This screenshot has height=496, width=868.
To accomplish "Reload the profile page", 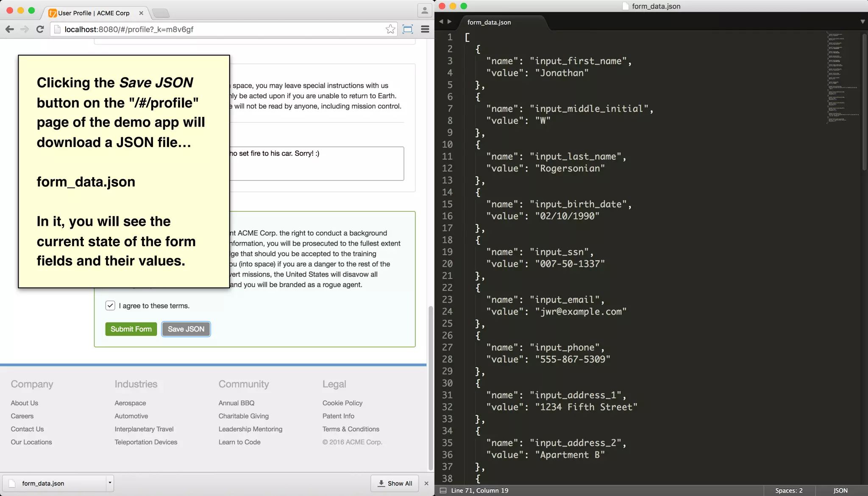I will click(40, 29).
